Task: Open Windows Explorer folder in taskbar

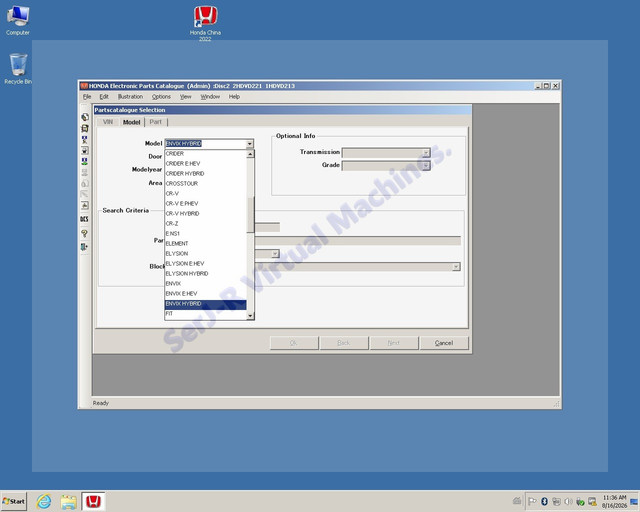Action: [x=69, y=501]
